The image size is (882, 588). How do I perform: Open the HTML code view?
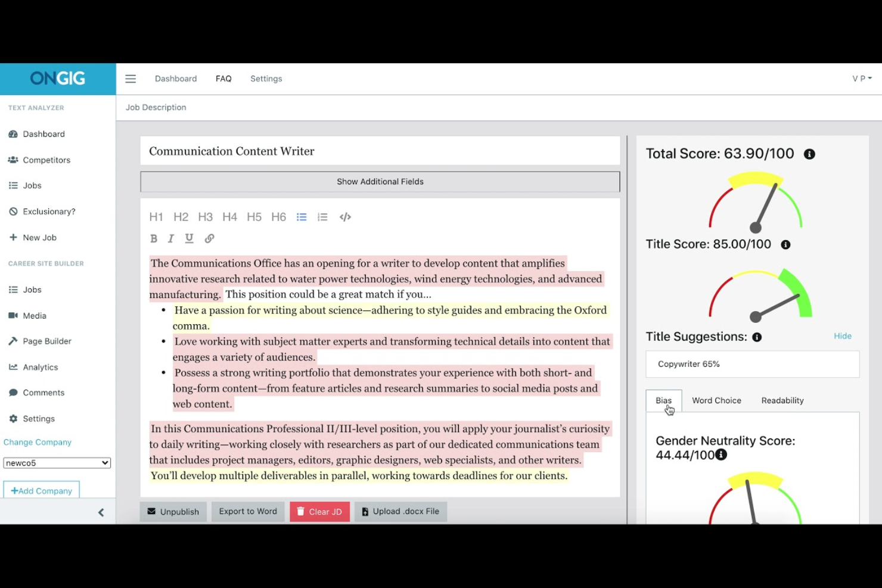345,217
